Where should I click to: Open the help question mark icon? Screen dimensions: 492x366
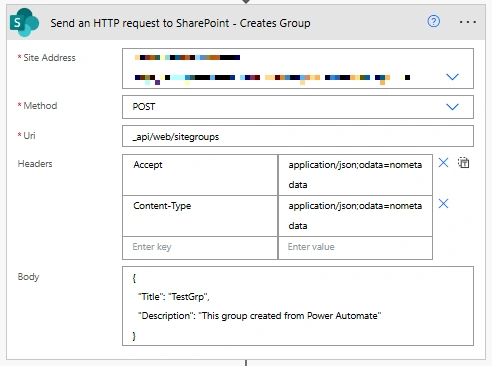(433, 22)
